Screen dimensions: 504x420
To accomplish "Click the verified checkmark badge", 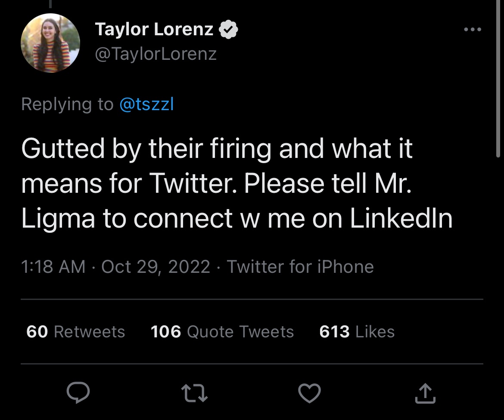I will pos(229,30).
